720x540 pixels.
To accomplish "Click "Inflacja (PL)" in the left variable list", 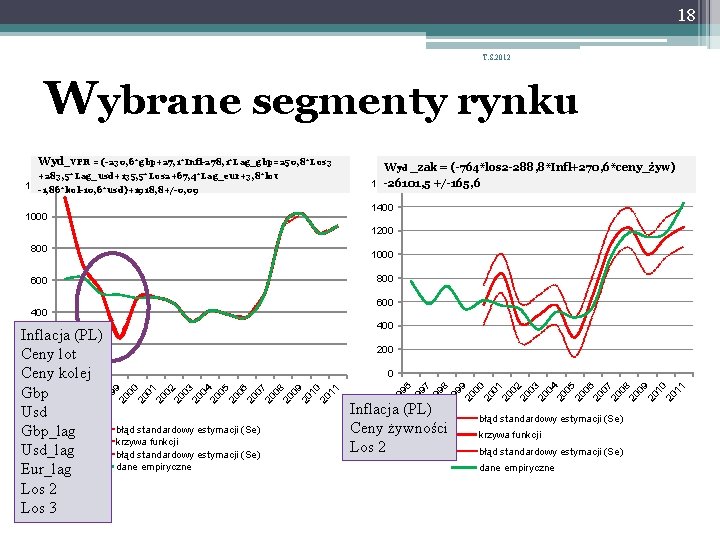I will (62, 335).
